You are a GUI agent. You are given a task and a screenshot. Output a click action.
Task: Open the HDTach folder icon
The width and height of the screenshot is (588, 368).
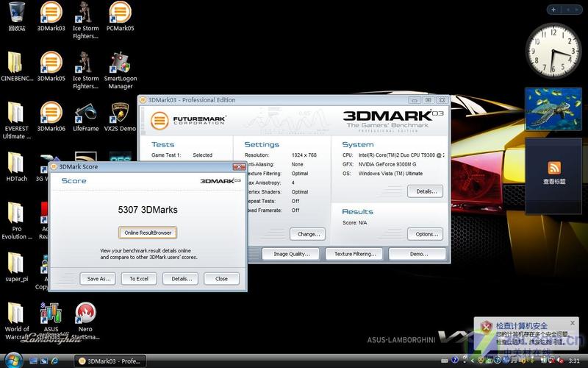[x=16, y=167]
